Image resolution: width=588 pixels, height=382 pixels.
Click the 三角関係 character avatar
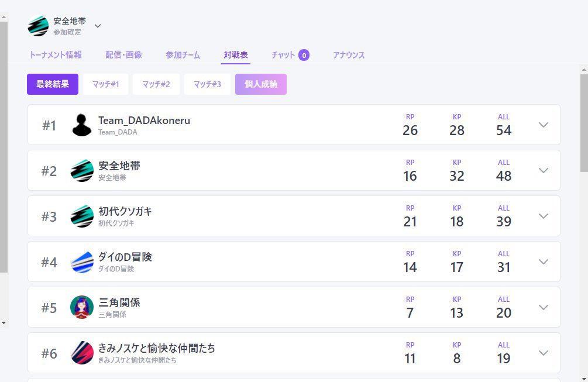(82, 307)
